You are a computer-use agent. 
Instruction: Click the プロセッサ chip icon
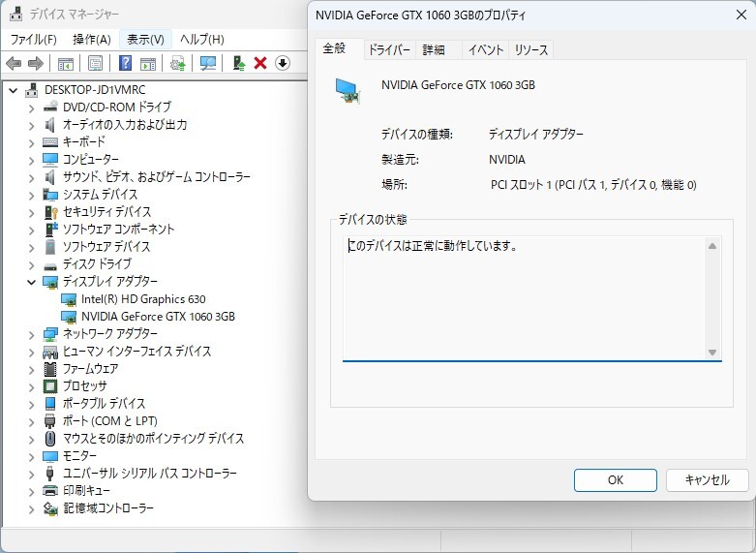(50, 386)
